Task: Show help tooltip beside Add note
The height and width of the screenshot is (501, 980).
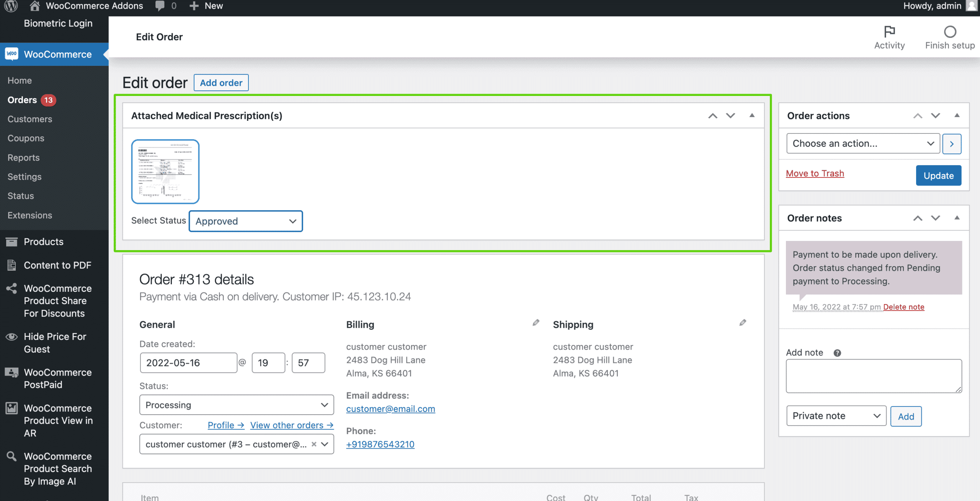Action: pyautogui.click(x=837, y=353)
